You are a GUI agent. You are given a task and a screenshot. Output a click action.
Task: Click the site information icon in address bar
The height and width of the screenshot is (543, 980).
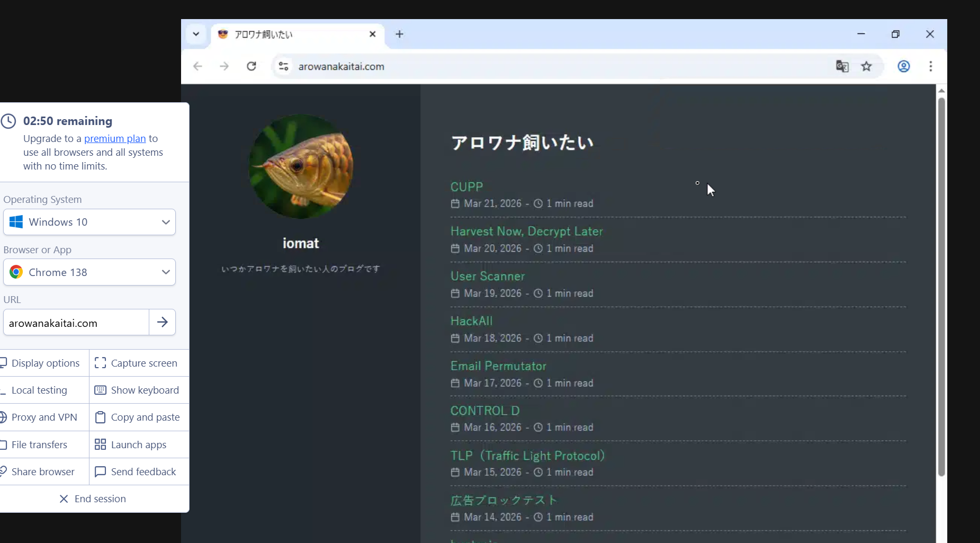[284, 66]
